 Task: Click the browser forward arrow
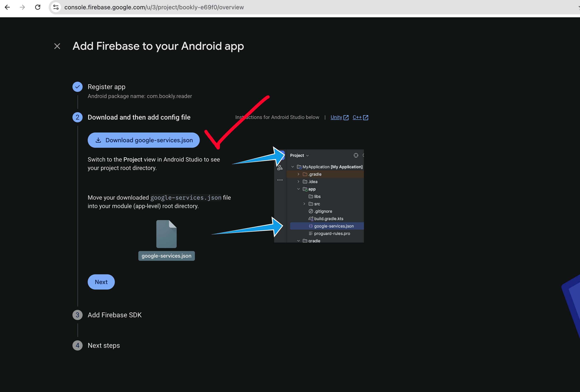click(22, 7)
